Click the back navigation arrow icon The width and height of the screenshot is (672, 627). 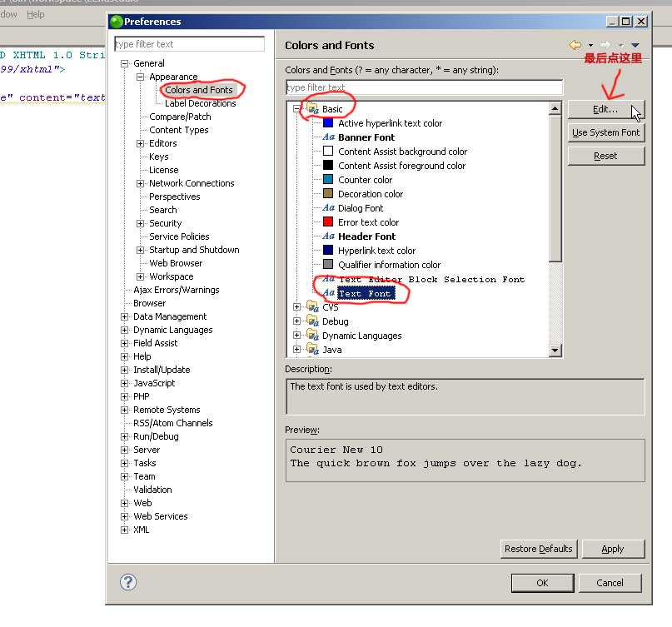(575, 45)
